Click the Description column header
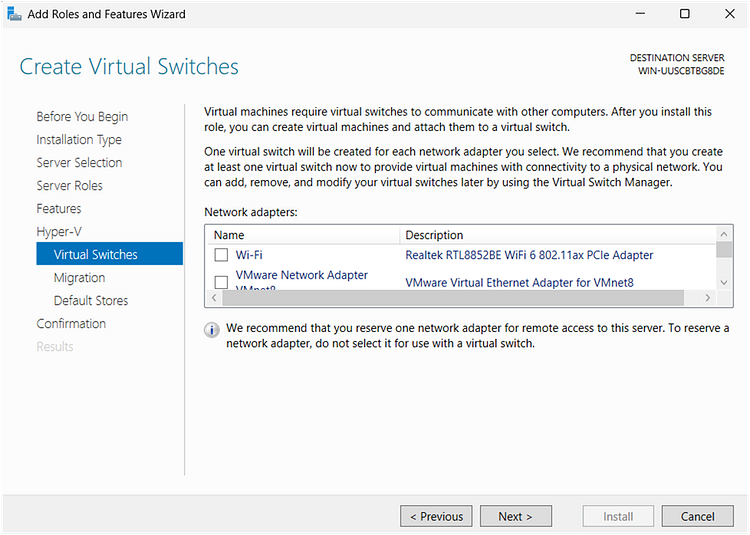 (x=558, y=235)
